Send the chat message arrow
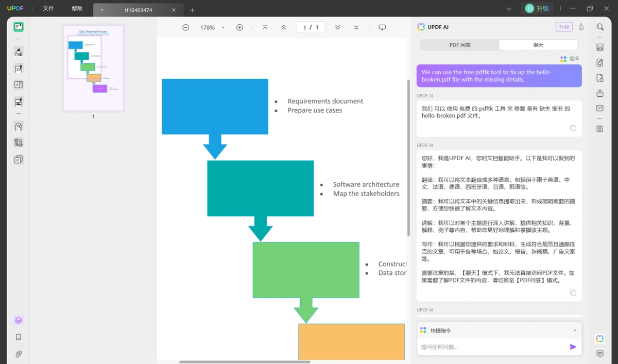618x364 pixels. click(573, 347)
